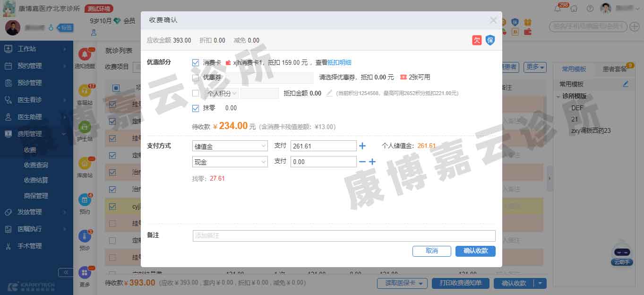Click the 确认收款 button in dialog
644x295 pixels.
(475, 251)
